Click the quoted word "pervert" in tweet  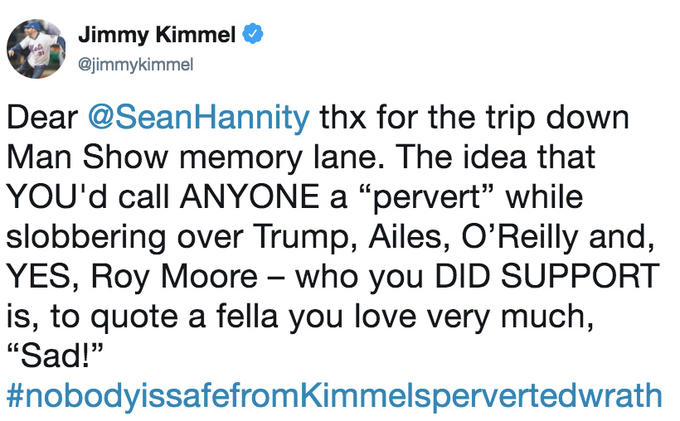[x=428, y=198]
